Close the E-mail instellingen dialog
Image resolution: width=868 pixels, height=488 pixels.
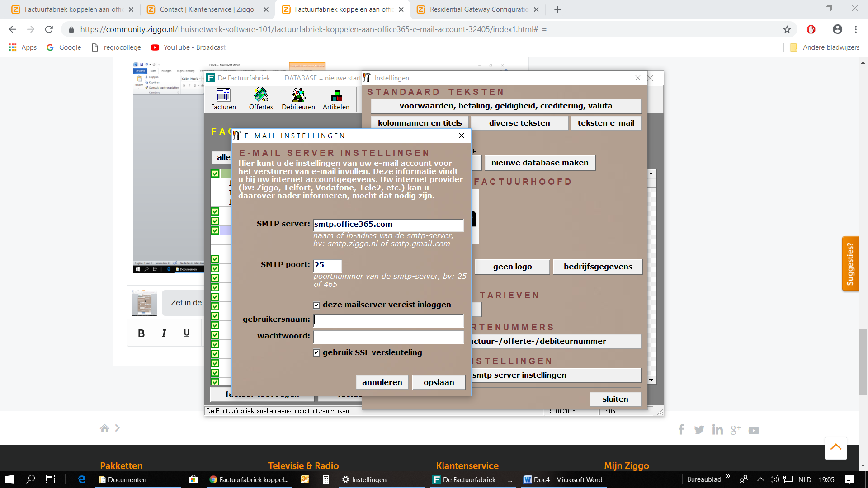462,136
